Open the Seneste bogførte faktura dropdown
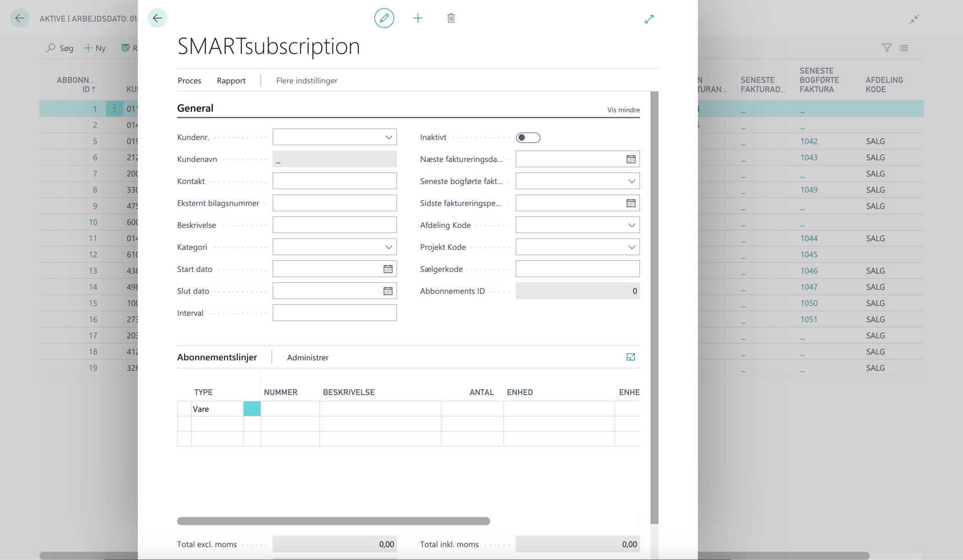 coord(632,181)
